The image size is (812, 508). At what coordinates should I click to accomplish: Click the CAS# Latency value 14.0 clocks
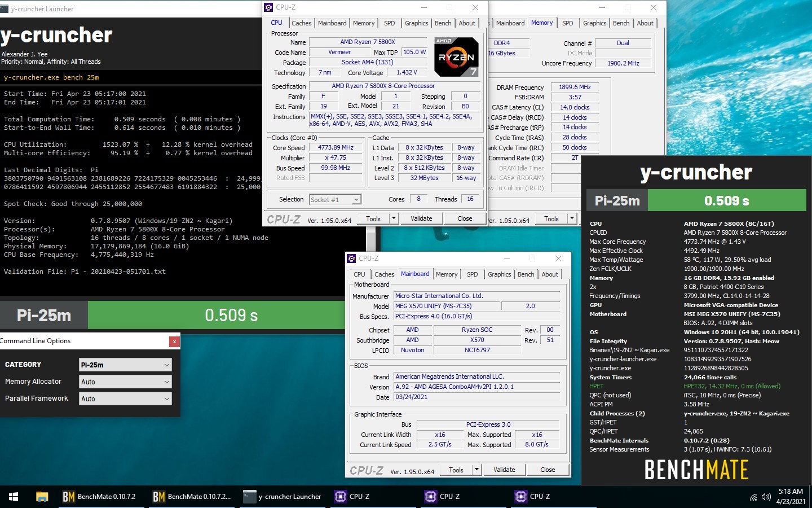[575, 107]
